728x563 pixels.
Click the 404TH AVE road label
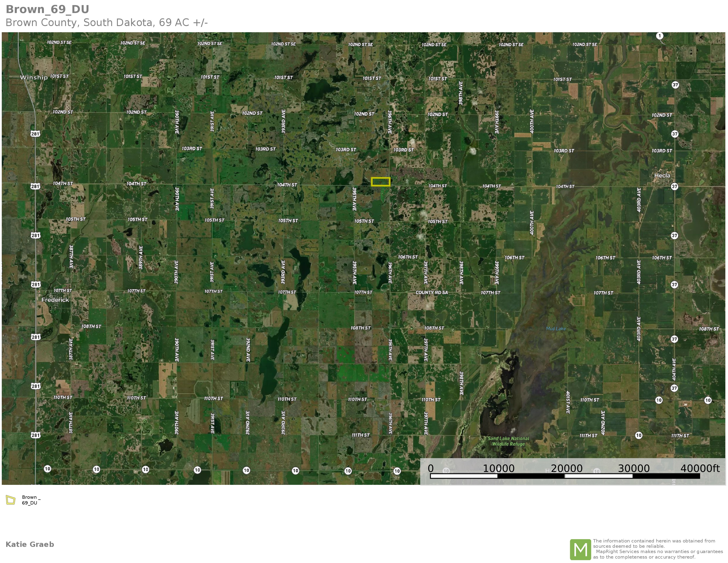click(x=674, y=370)
